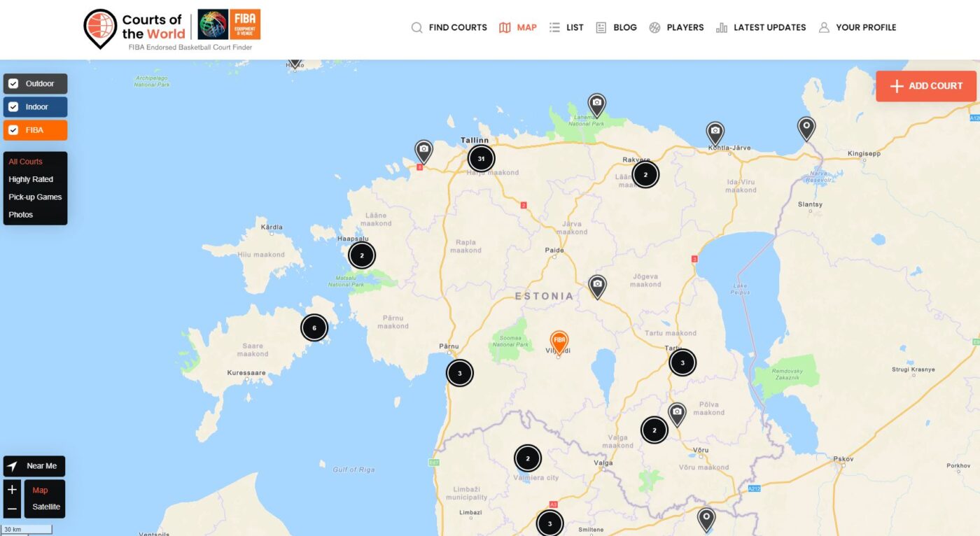Toggle the Indoor courts checkbox
Image resolution: width=980 pixels, height=536 pixels.
pyautogui.click(x=13, y=107)
